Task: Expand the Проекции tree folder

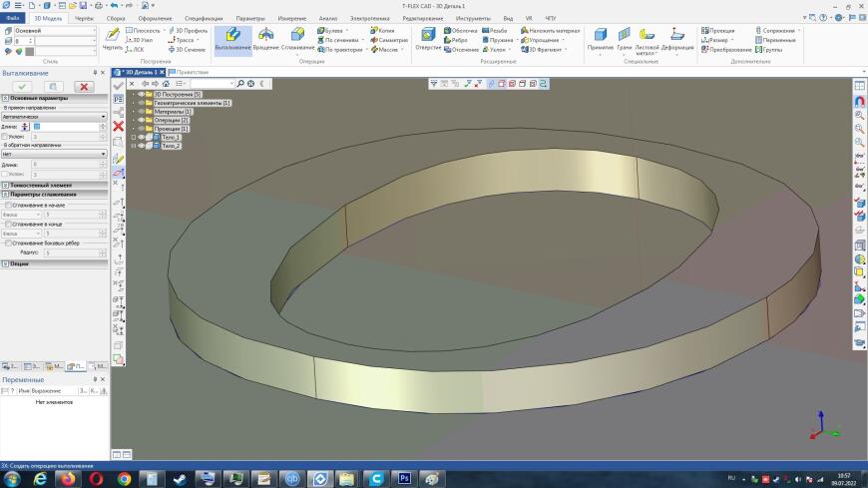Action: [134, 129]
